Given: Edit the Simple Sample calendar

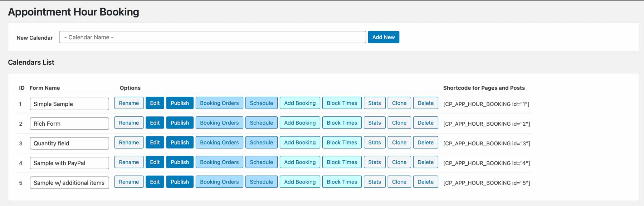Looking at the screenshot, I should pyautogui.click(x=155, y=103).
